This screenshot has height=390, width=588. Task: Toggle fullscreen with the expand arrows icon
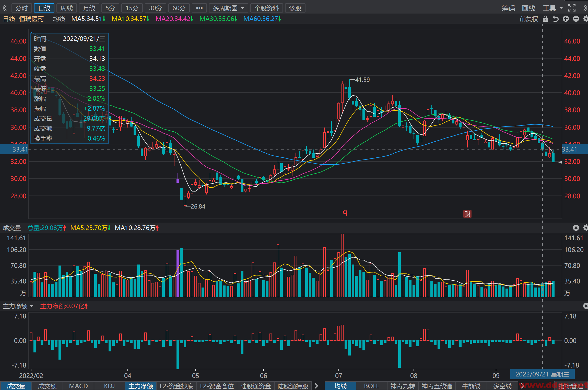click(572, 8)
